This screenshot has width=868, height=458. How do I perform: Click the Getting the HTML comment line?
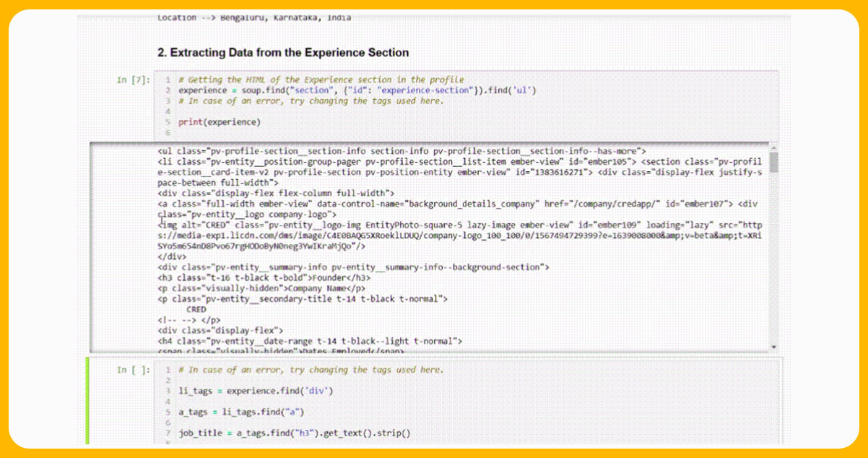(x=321, y=80)
